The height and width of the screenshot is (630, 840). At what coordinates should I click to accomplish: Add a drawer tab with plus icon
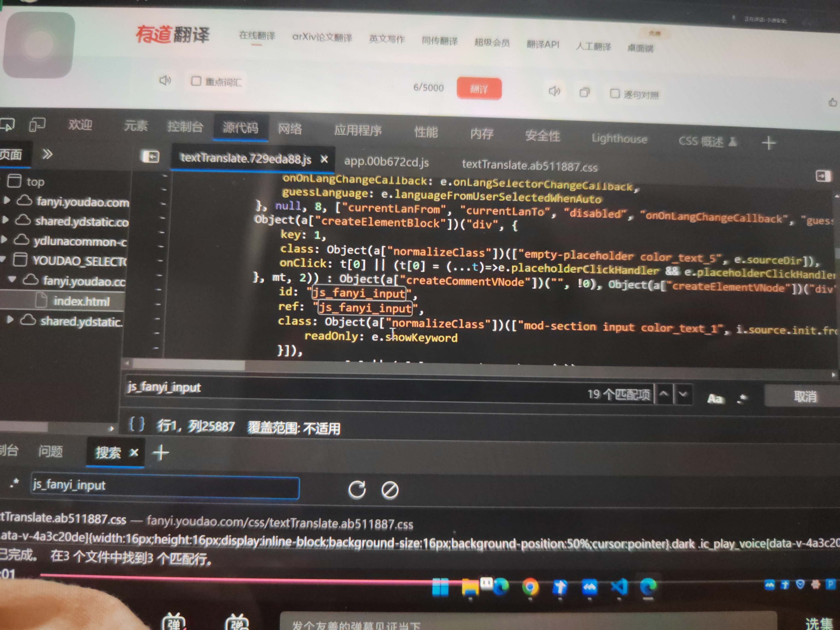point(161,453)
